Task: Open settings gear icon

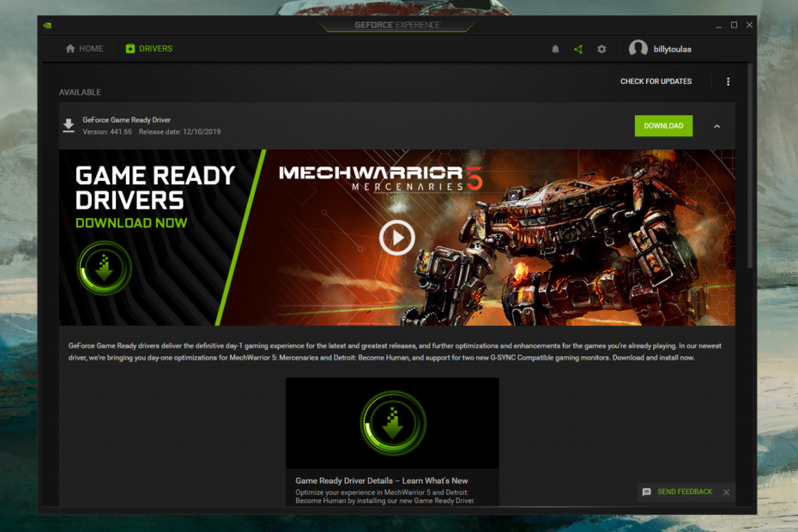Action: click(602, 49)
